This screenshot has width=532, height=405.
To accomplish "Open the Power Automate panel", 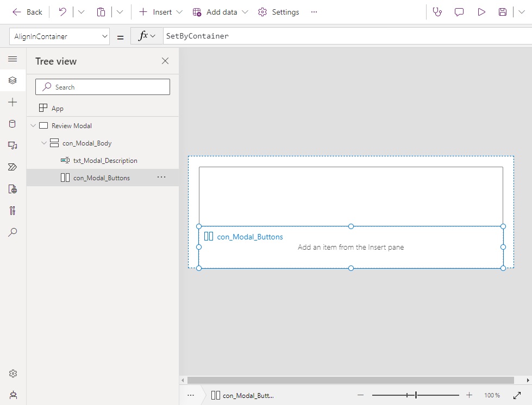I will click(13, 167).
